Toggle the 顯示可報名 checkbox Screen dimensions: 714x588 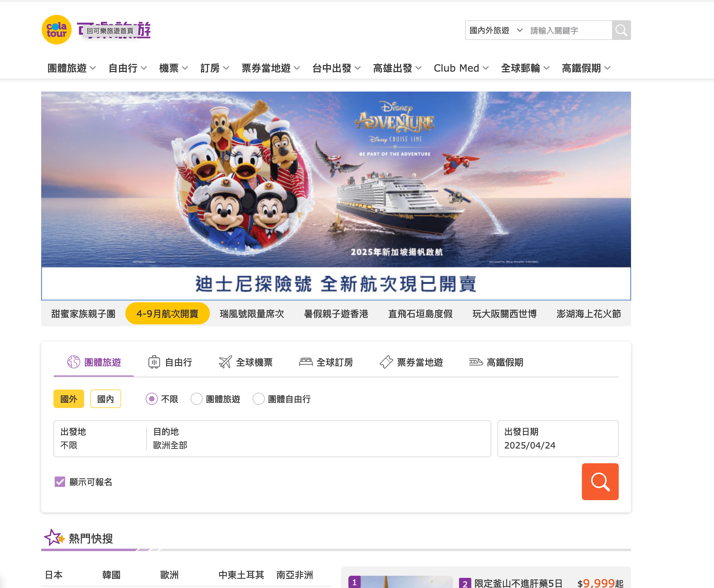pos(60,481)
